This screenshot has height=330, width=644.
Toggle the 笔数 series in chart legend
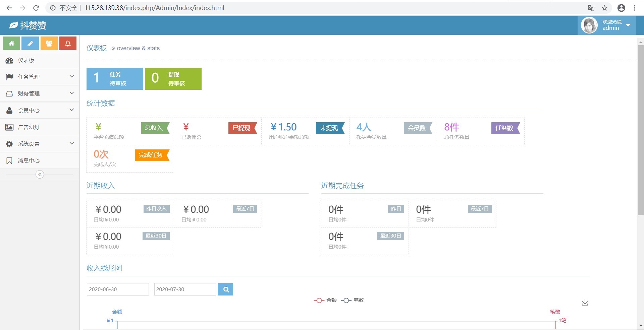click(x=353, y=300)
